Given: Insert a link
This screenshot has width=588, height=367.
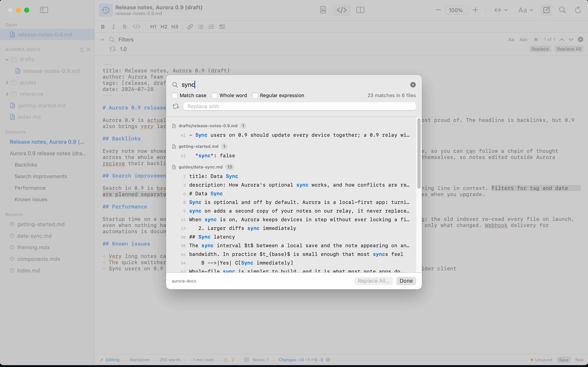Looking at the screenshot, I should pos(190,27).
